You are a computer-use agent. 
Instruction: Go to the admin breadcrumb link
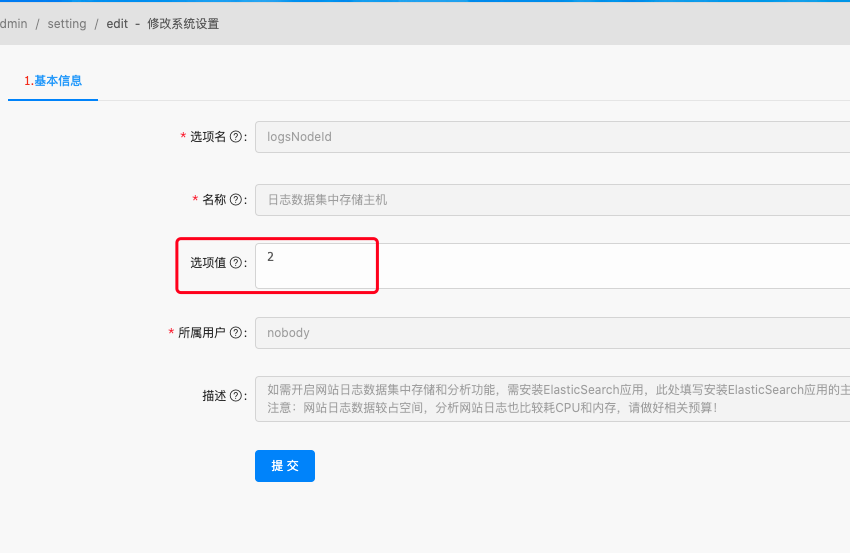(13, 24)
